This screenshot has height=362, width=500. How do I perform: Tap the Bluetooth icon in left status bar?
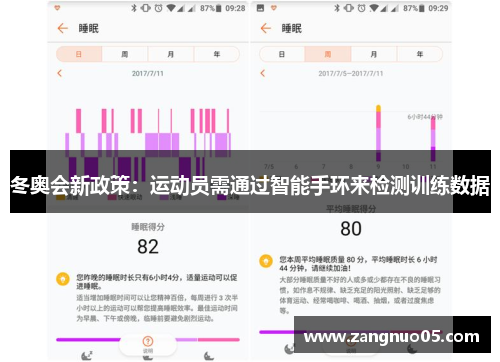point(134,8)
